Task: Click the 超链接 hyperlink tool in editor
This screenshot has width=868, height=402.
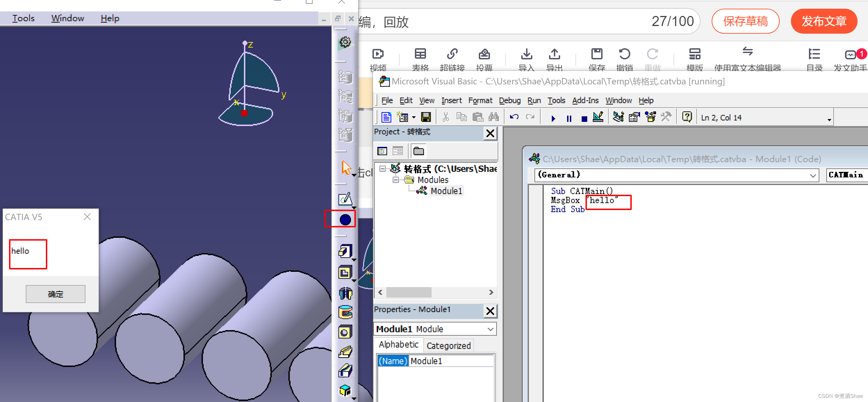Action: 452,60
